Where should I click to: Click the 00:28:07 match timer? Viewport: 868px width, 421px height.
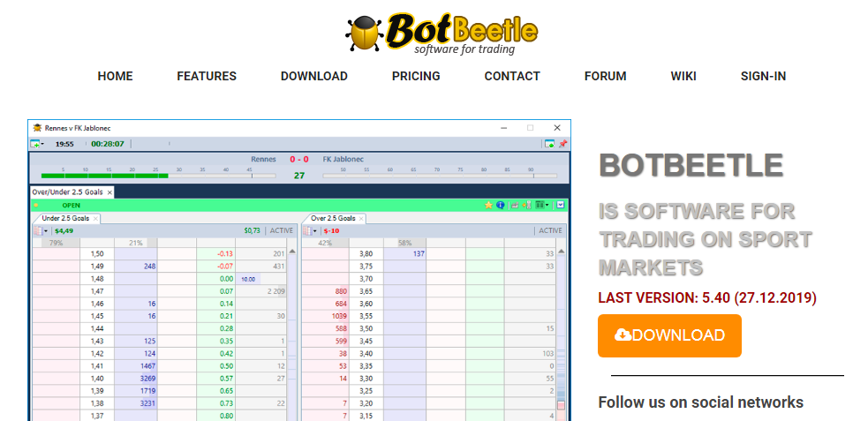click(108, 144)
